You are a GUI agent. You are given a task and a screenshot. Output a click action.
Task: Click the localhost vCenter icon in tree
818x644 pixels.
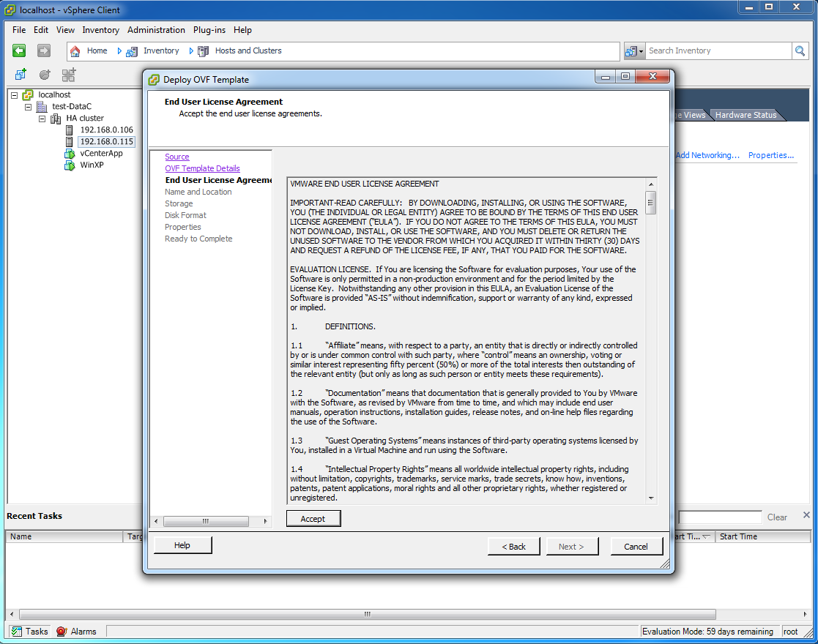pyautogui.click(x=28, y=95)
